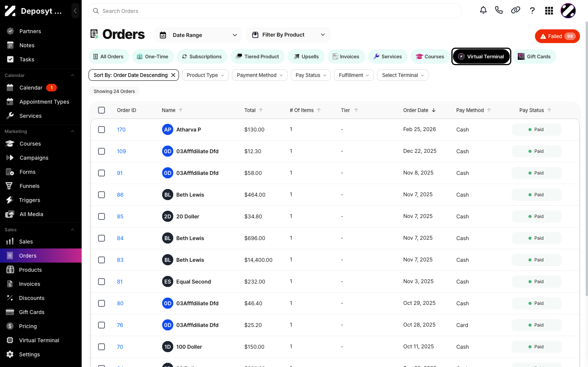Sort by Pay Method column arrow
This screenshot has width=588, height=367.
tap(489, 110)
